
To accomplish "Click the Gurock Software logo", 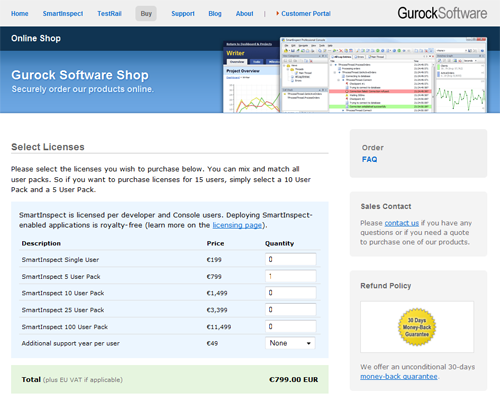I will pos(442,13).
